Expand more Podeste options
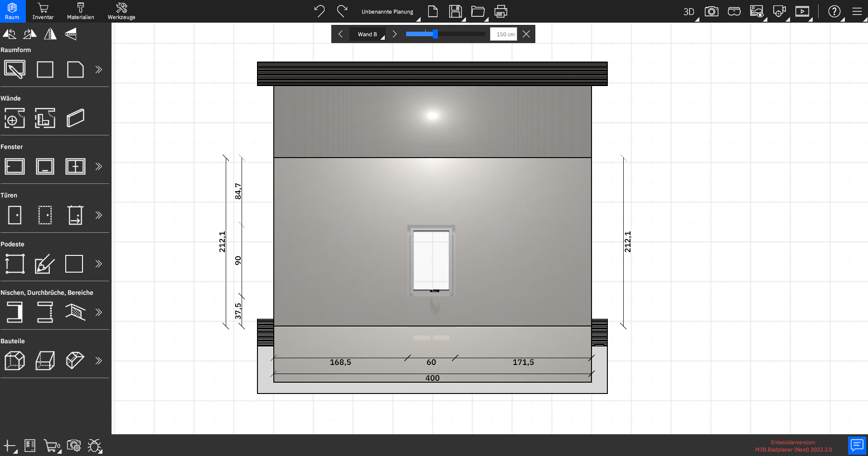The width and height of the screenshot is (868, 456). [x=99, y=264]
